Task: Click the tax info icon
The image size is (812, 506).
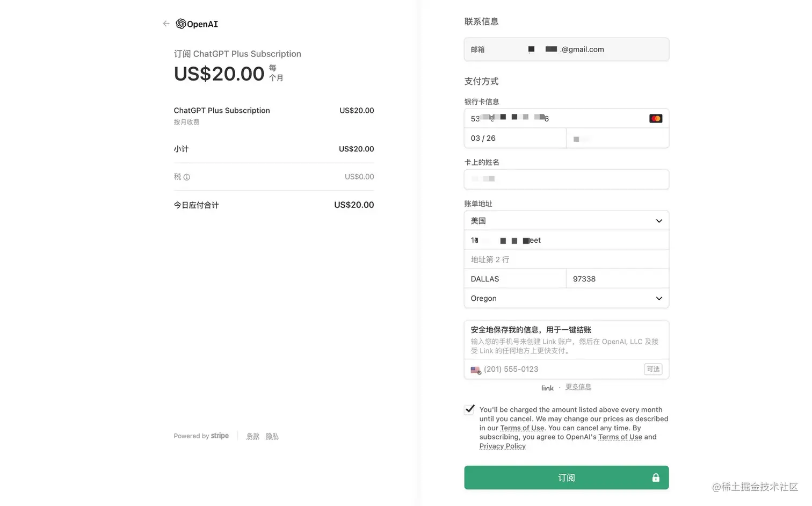Action: click(x=187, y=177)
